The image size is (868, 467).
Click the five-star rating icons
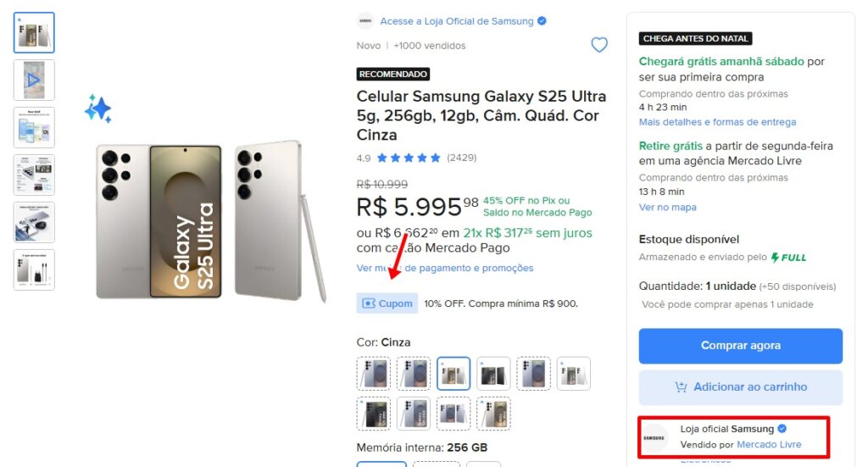(409, 158)
